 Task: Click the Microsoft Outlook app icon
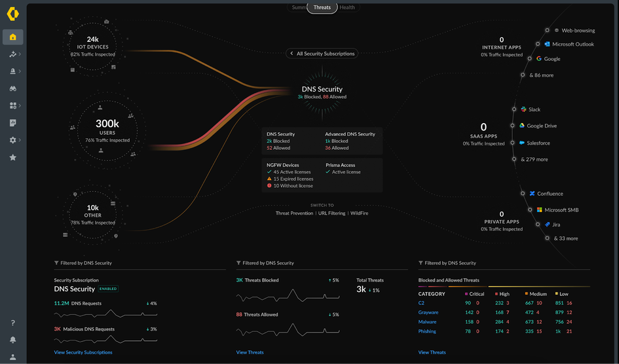(x=547, y=44)
